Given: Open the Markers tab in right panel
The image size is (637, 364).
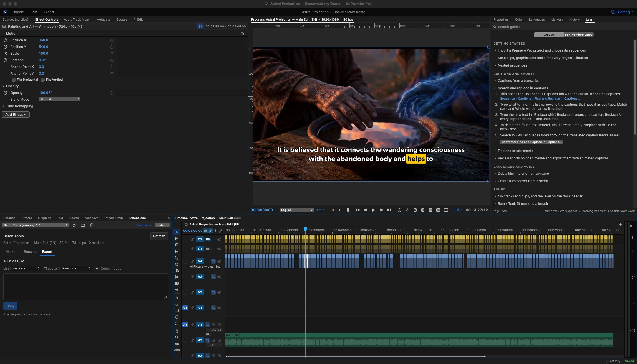Looking at the screenshot, I should tap(557, 19).
